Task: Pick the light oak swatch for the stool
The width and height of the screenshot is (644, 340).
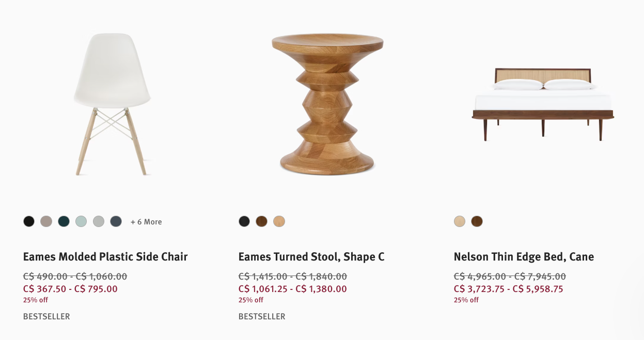Action: pos(279,221)
